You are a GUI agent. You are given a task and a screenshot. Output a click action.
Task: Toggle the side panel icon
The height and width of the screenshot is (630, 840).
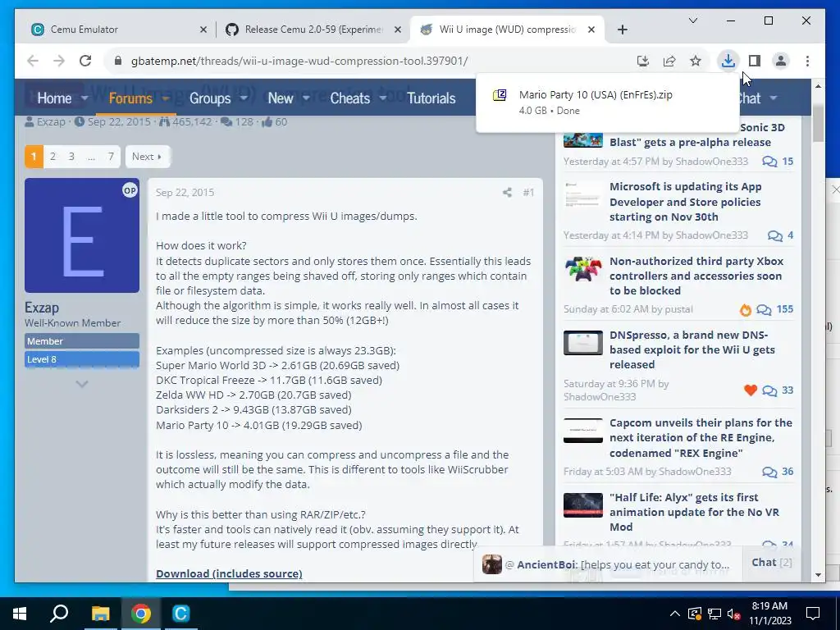pyautogui.click(x=755, y=61)
